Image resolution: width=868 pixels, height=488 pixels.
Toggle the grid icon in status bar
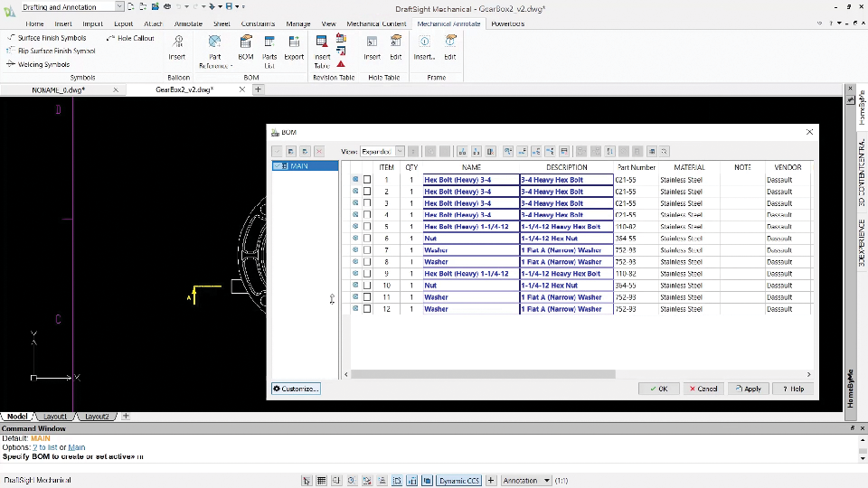point(322,481)
